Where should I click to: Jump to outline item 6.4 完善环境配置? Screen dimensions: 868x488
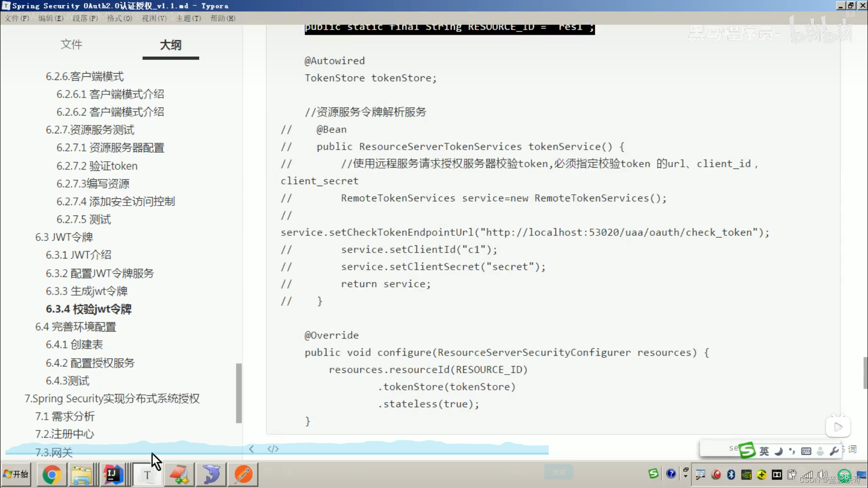[75, 327]
